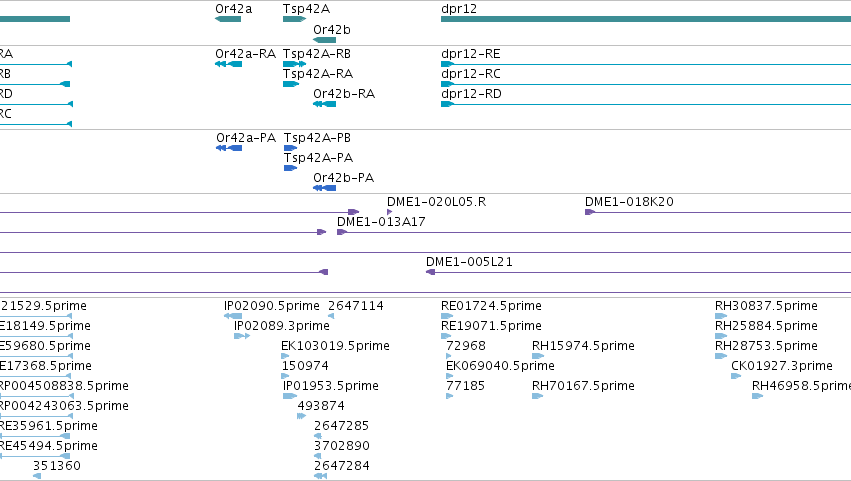Click the Tsp42A-PB label text
851x481 pixels.
[317, 138]
